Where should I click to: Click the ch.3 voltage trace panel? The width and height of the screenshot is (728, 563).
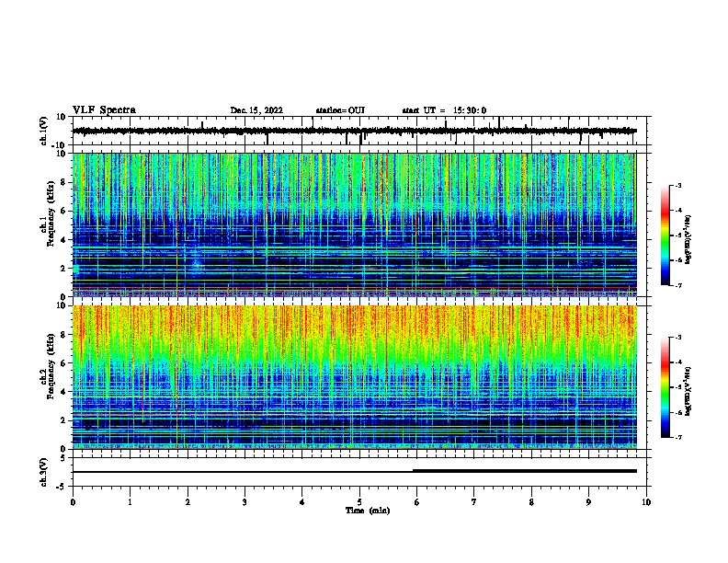[361, 472]
